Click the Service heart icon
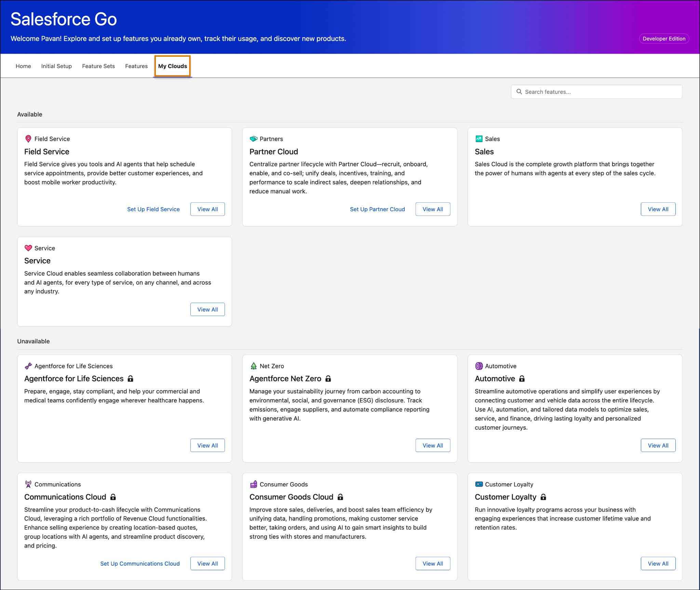Image resolution: width=700 pixels, height=590 pixels. coord(28,248)
